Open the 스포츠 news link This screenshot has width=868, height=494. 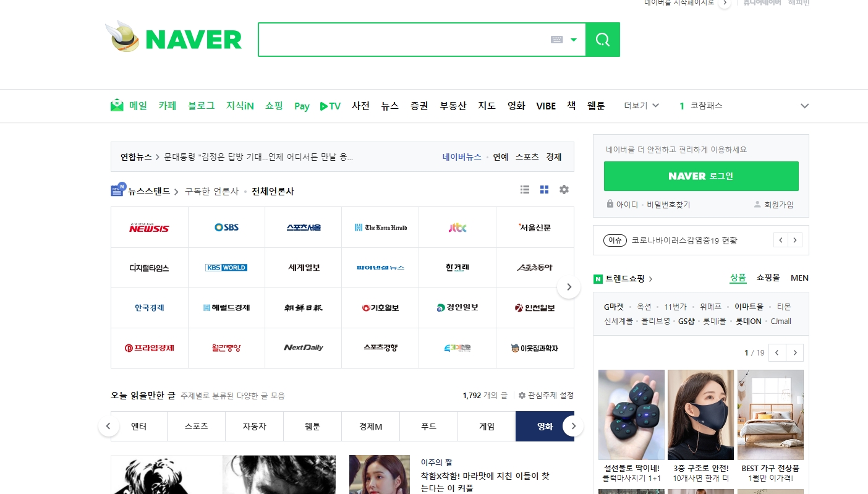coord(527,157)
